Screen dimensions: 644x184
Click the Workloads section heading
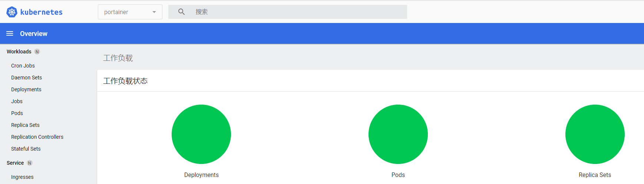[19, 52]
